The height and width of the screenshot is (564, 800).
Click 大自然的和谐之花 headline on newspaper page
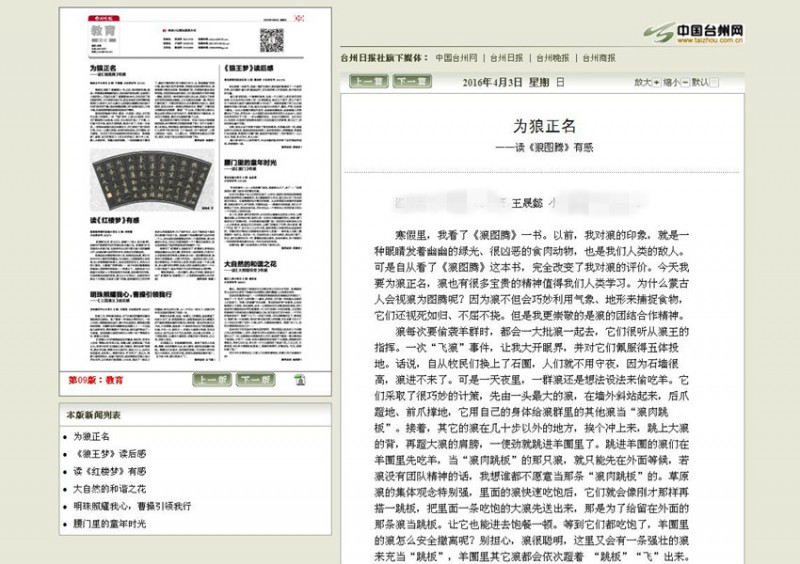(x=251, y=264)
